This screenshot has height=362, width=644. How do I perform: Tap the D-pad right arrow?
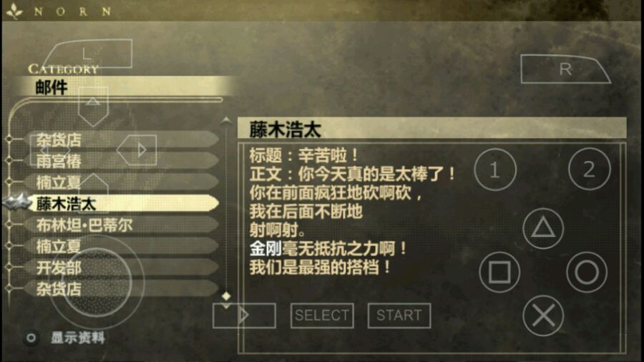[137, 150]
